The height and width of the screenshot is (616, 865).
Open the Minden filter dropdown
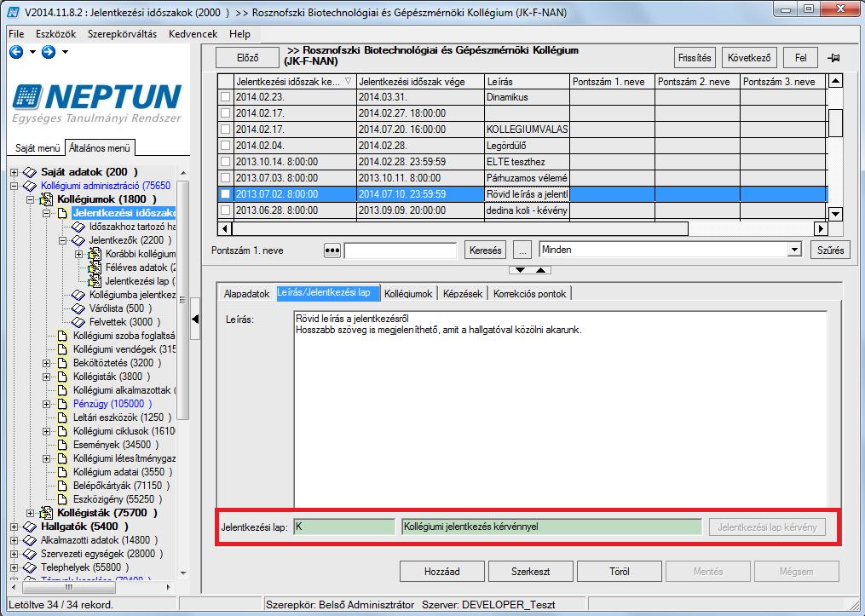pyautogui.click(x=793, y=250)
